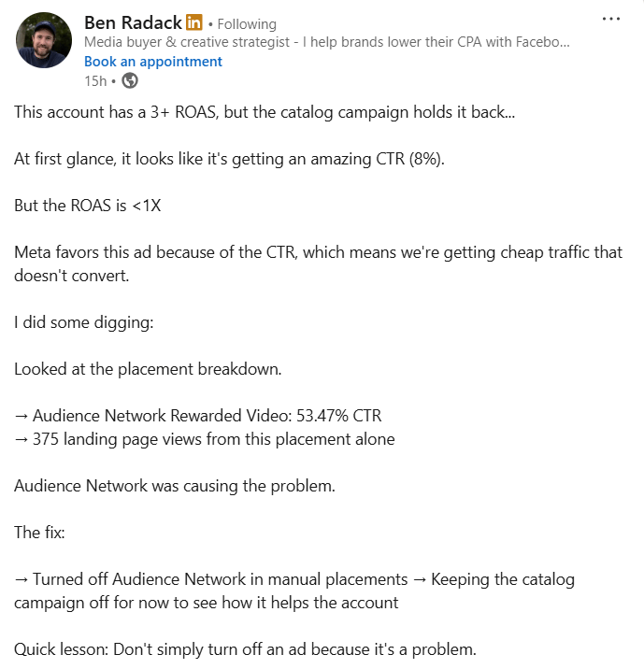Click the 15h post timestamp
Viewport: 644px width, 669px height.
click(95, 80)
